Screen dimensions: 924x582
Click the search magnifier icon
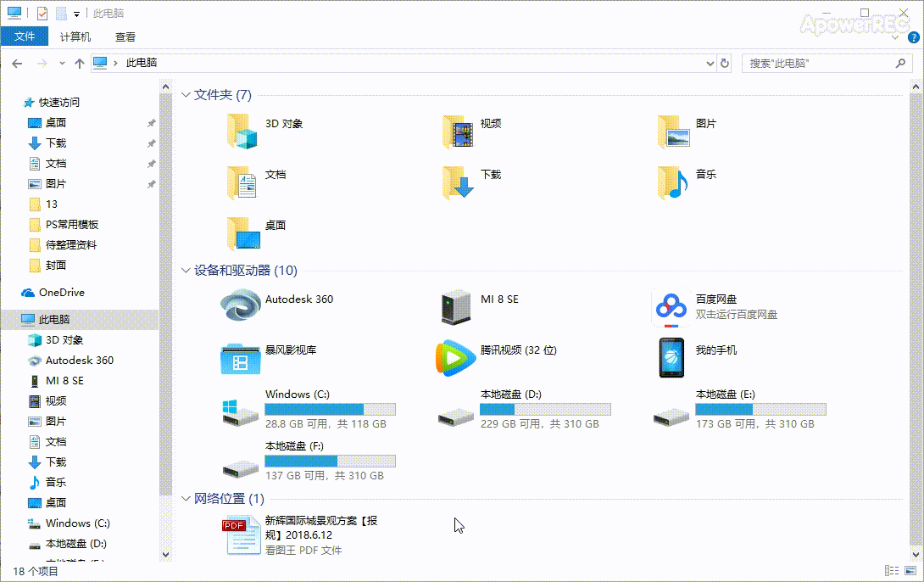(x=900, y=63)
